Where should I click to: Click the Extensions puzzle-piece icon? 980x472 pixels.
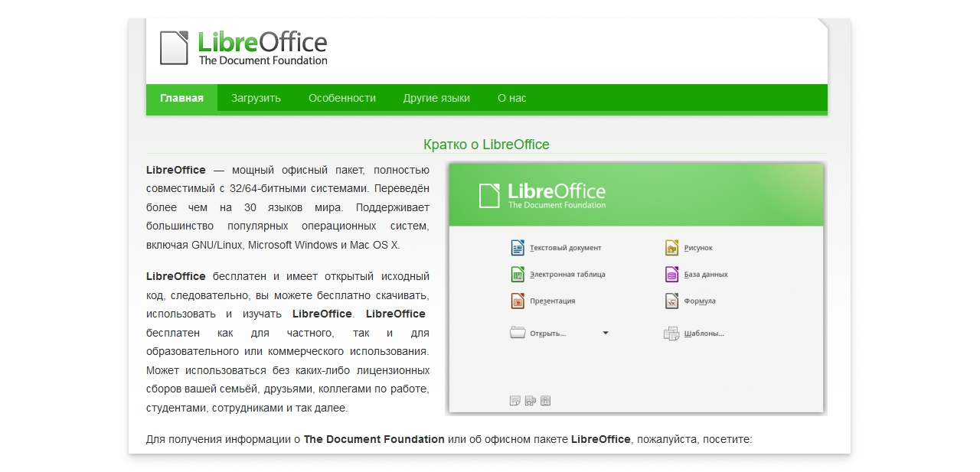click(529, 400)
